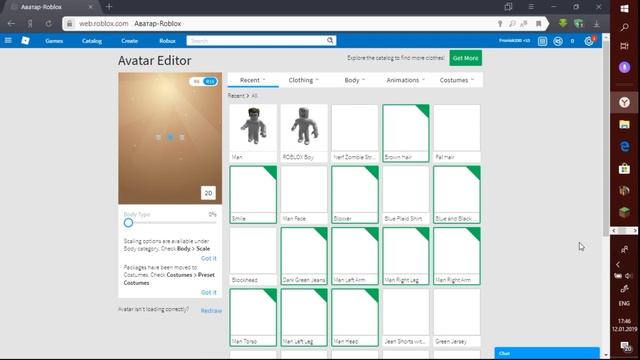The width and height of the screenshot is (640, 360).
Task: Open the Robux nav menu item
Action: 167,41
